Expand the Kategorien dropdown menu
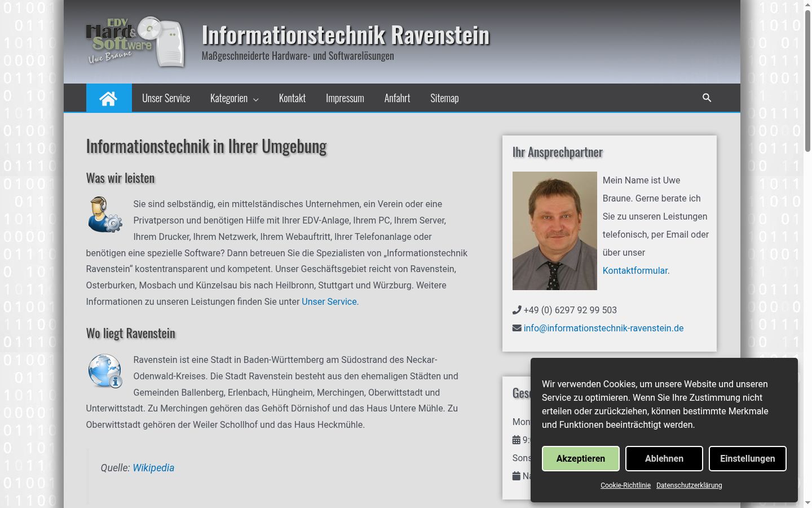This screenshot has width=812, height=508. 234,98
